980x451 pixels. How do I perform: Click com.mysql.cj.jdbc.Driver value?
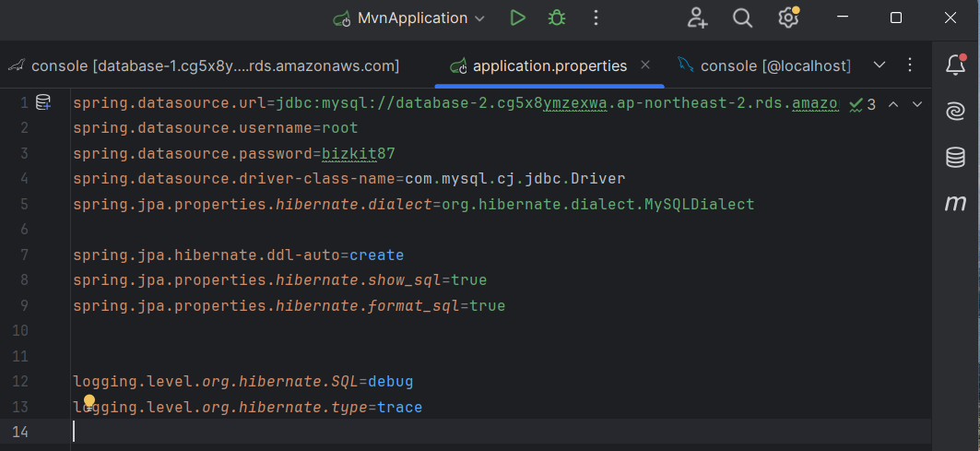(x=515, y=179)
